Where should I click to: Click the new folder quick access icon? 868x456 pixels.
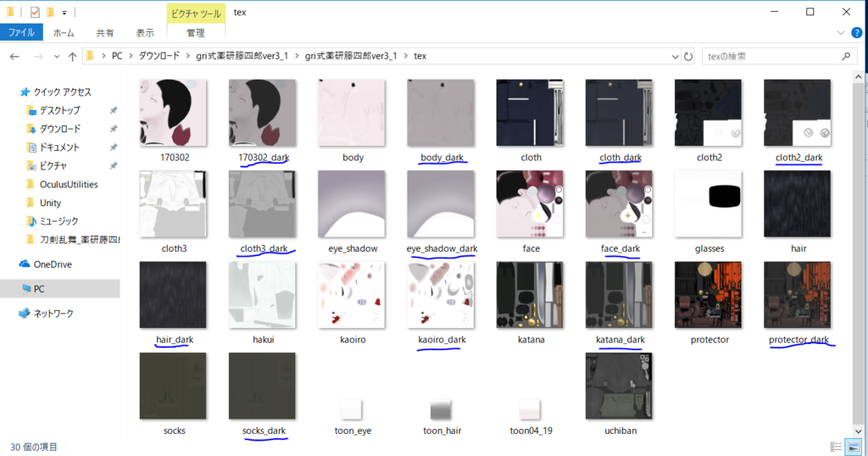pyautogui.click(x=50, y=12)
